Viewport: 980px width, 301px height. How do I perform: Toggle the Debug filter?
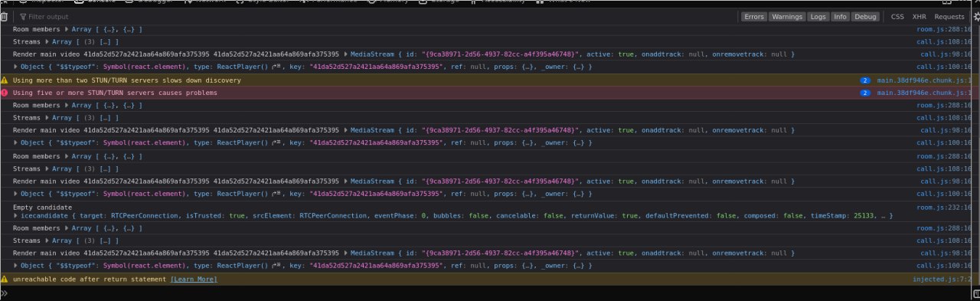tap(865, 16)
